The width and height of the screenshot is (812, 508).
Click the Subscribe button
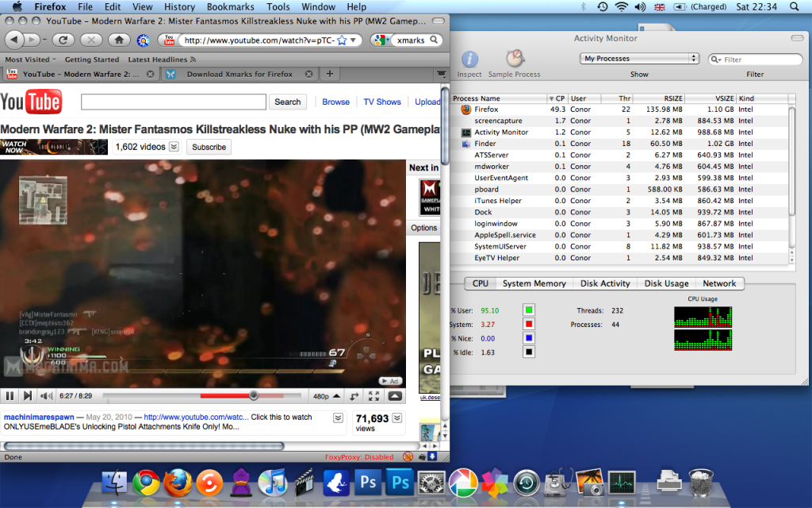[209, 147]
